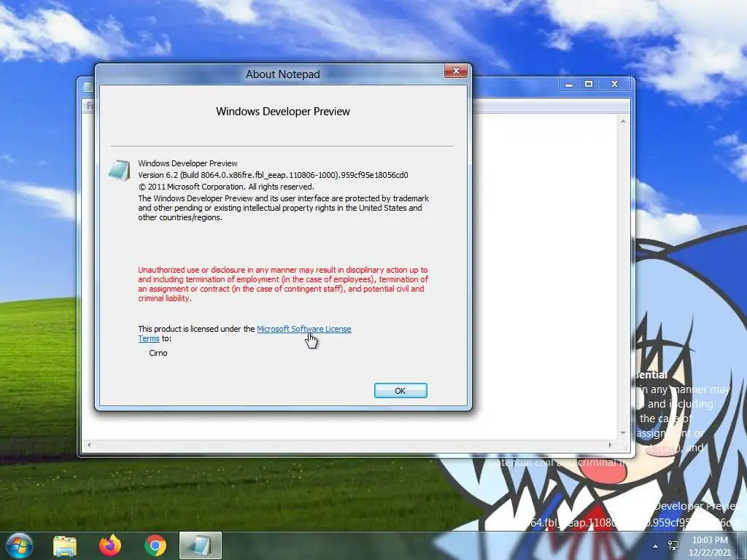Click the OK button in About Notepad
This screenshot has height=560, width=747.
(x=400, y=391)
